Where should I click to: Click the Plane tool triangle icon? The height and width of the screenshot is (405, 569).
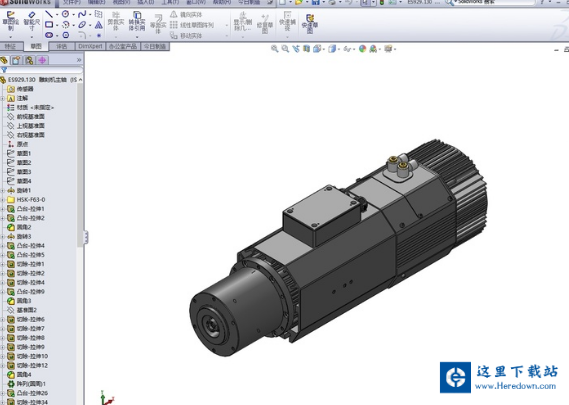pyautogui.click(x=99, y=25)
